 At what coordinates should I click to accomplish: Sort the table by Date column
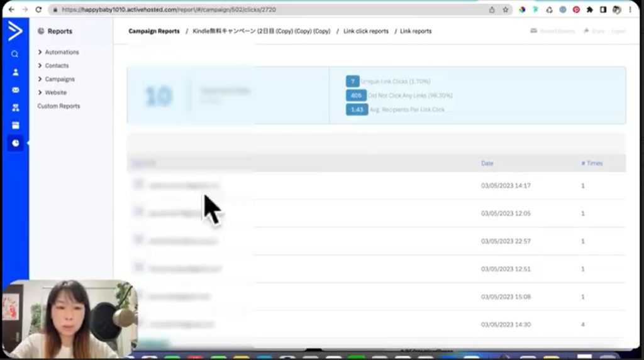487,163
